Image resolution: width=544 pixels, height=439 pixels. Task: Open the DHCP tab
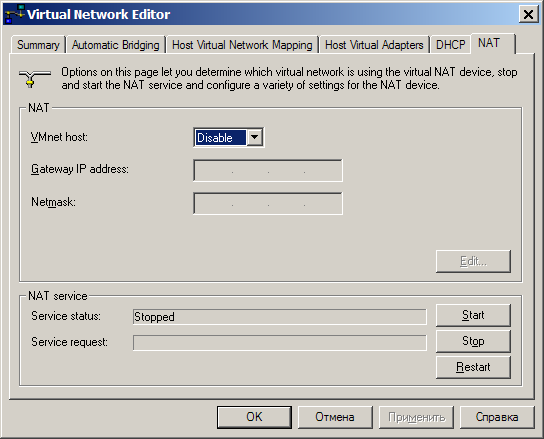tap(450, 45)
